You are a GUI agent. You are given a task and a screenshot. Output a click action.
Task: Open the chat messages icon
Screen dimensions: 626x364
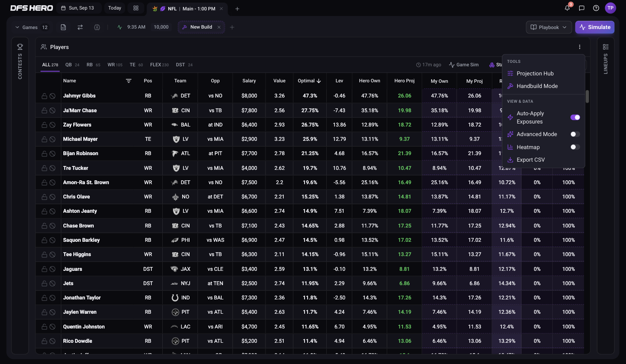582,8
